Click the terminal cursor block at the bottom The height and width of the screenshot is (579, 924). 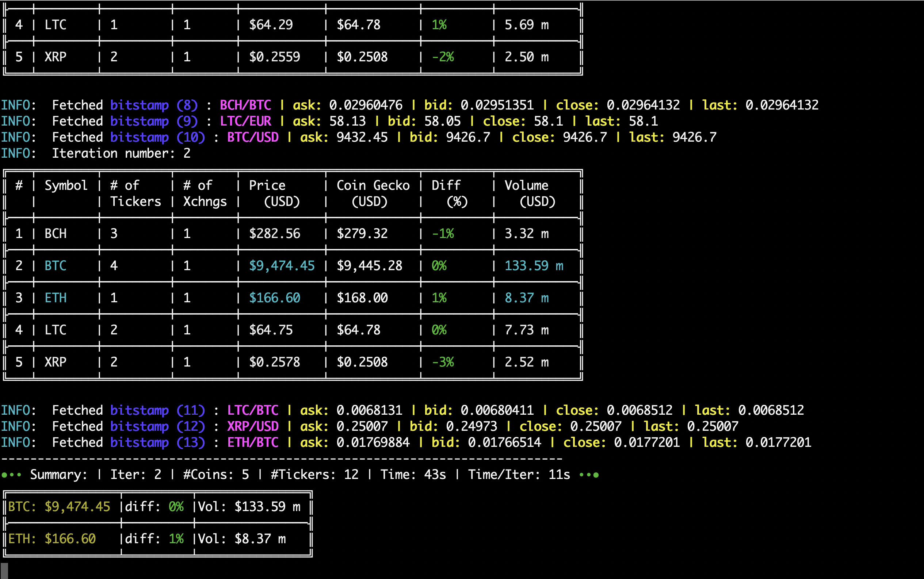[x=4, y=570]
